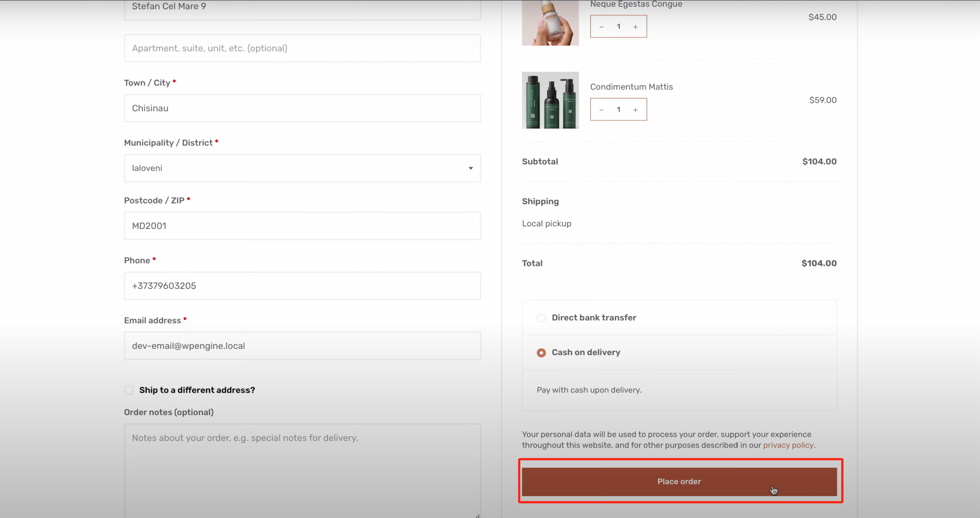Viewport: 980px width, 518px height.
Task: Select Direct bank transfer payment option
Action: point(541,318)
